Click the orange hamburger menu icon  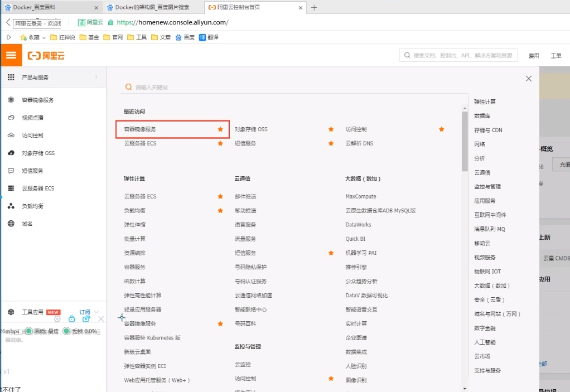point(11,55)
